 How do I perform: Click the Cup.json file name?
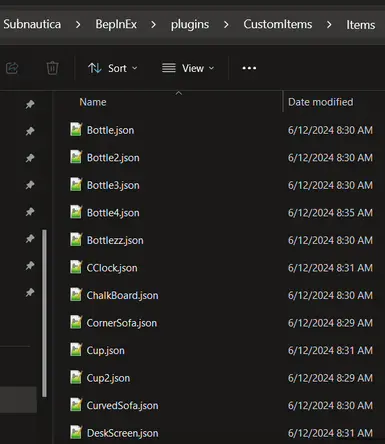coord(105,351)
